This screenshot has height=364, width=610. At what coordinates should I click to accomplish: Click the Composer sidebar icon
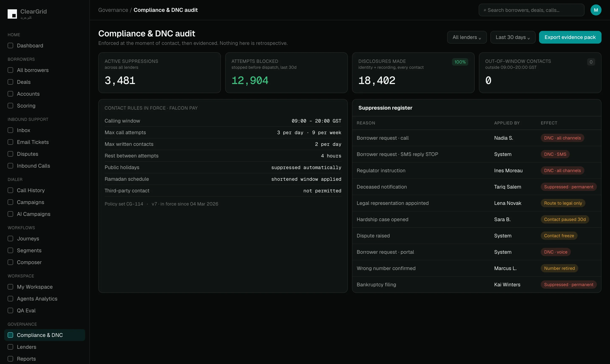10,262
